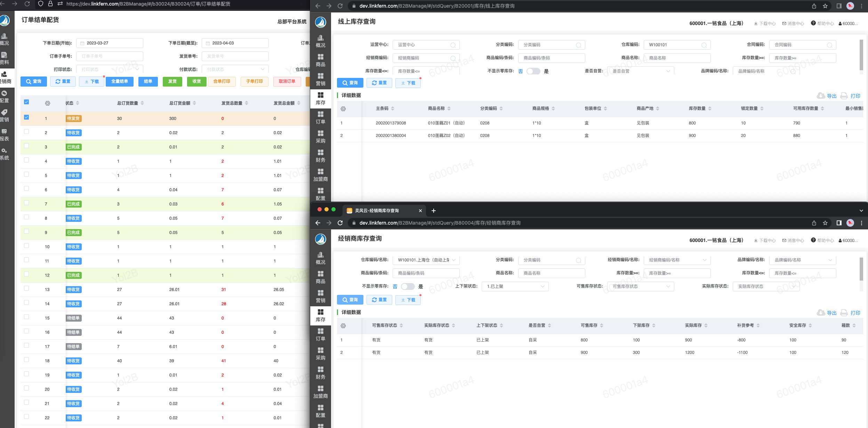Click the 取消订单 button

point(287,81)
